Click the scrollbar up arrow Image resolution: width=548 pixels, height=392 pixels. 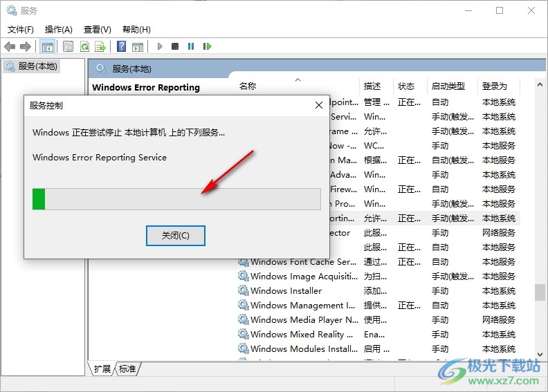coord(540,84)
